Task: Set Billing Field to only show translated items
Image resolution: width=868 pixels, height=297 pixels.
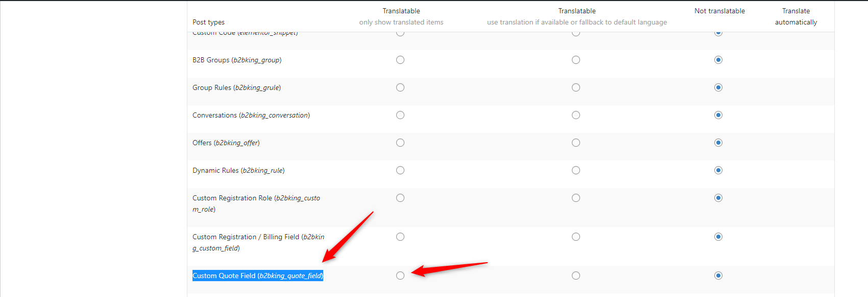Action: tap(400, 237)
